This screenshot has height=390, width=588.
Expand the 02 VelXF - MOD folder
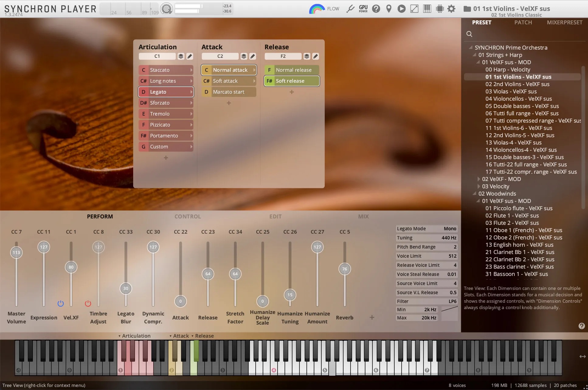click(478, 179)
